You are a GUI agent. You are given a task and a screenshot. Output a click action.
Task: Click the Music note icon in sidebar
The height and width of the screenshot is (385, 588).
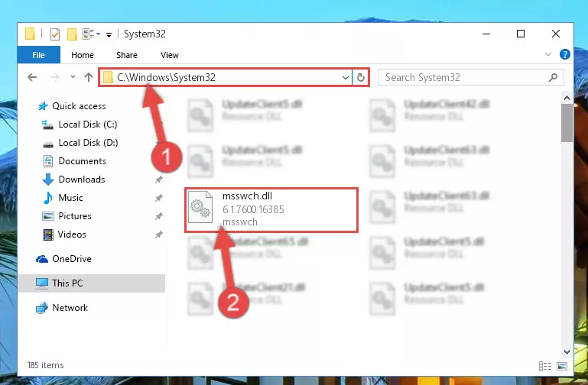coord(48,198)
